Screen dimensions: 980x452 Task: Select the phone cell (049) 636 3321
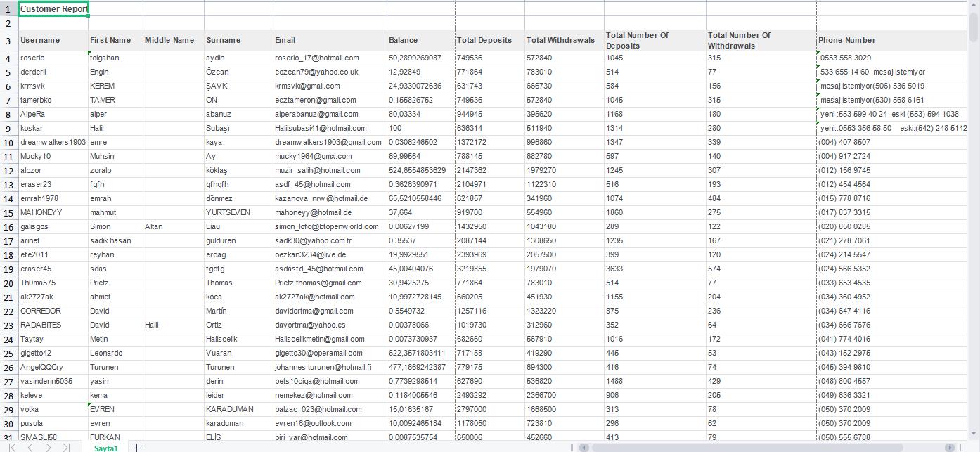click(x=892, y=395)
